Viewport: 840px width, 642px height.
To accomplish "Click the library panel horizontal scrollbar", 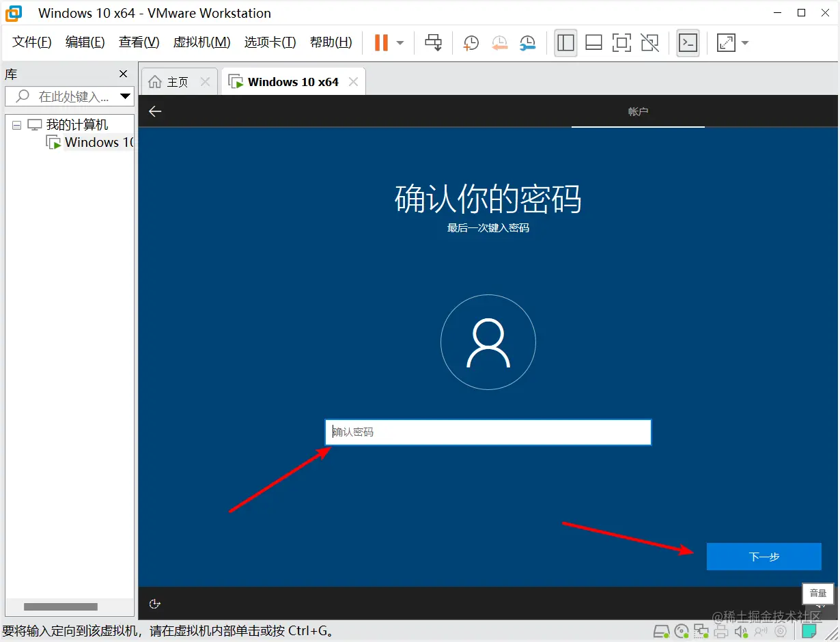I will 61,606.
